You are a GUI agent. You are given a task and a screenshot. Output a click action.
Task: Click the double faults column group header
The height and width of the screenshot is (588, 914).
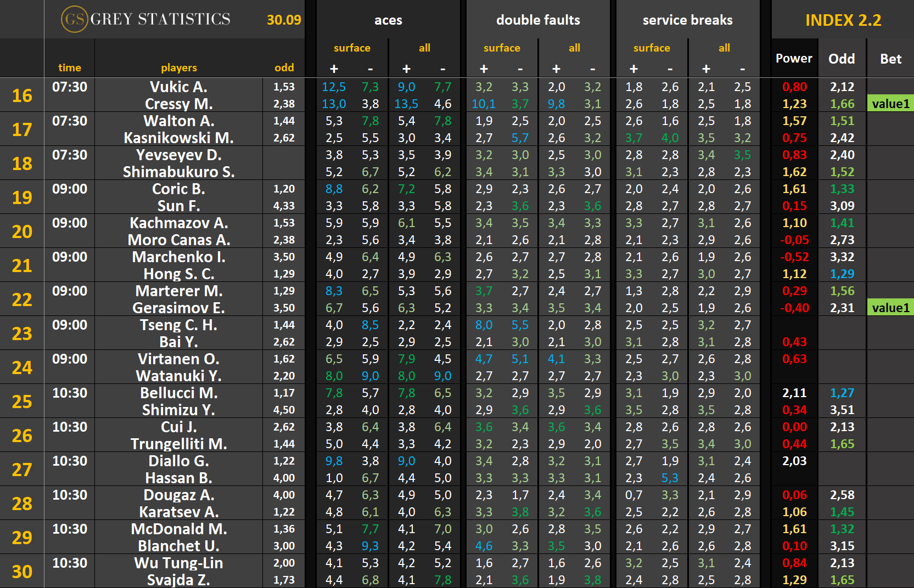pyautogui.click(x=538, y=20)
